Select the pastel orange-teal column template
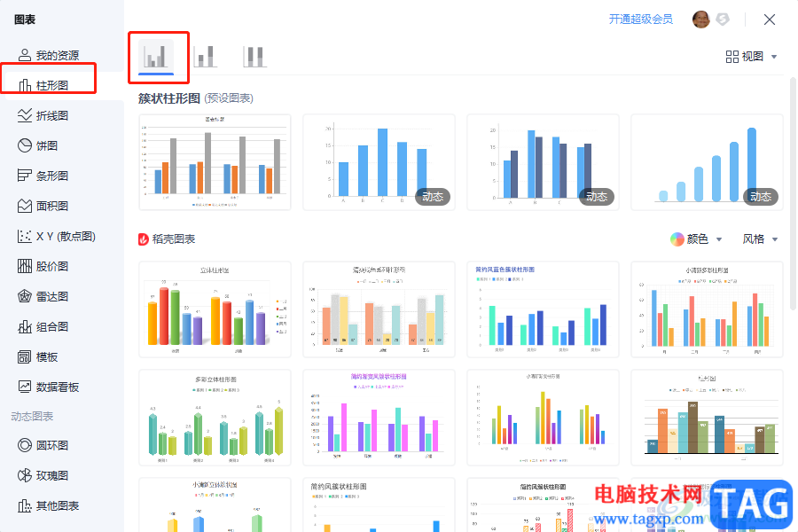 point(379,309)
